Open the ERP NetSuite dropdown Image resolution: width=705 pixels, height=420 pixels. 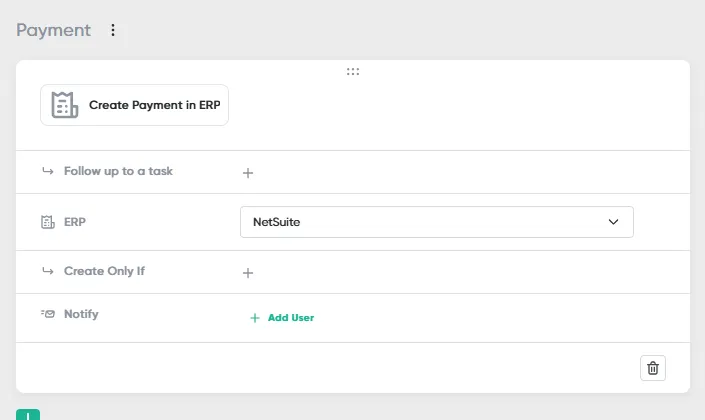tap(437, 222)
